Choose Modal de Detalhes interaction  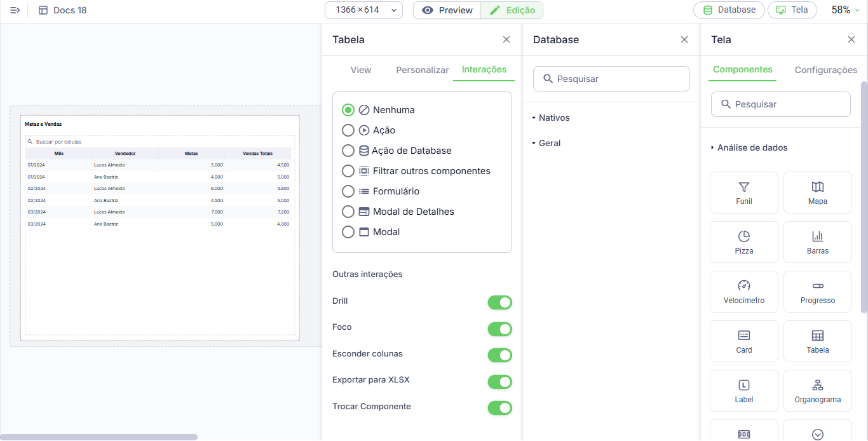[x=348, y=212]
